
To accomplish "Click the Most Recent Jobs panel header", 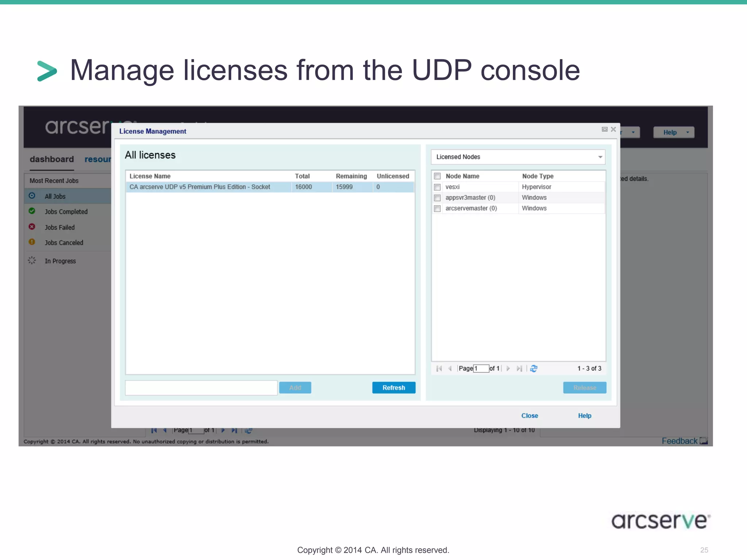I will (x=68, y=181).
